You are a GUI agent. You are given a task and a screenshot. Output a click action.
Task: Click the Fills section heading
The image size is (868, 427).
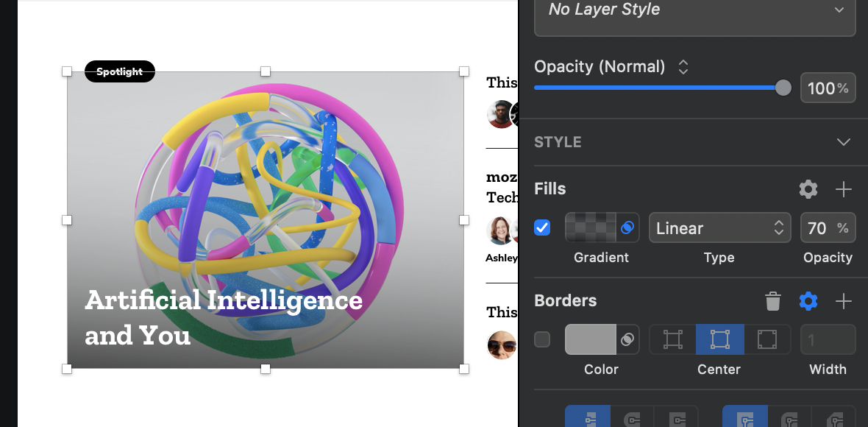(549, 189)
